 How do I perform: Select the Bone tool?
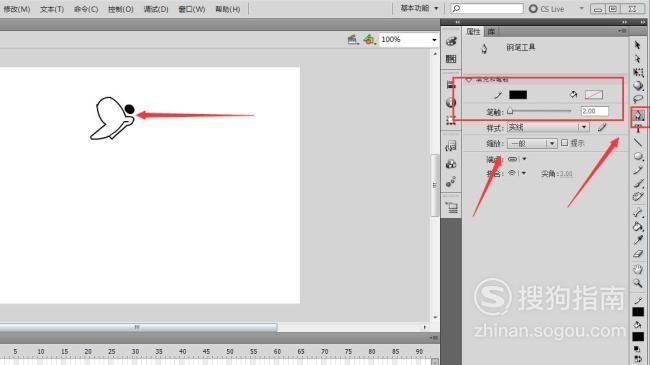pyautogui.click(x=638, y=213)
